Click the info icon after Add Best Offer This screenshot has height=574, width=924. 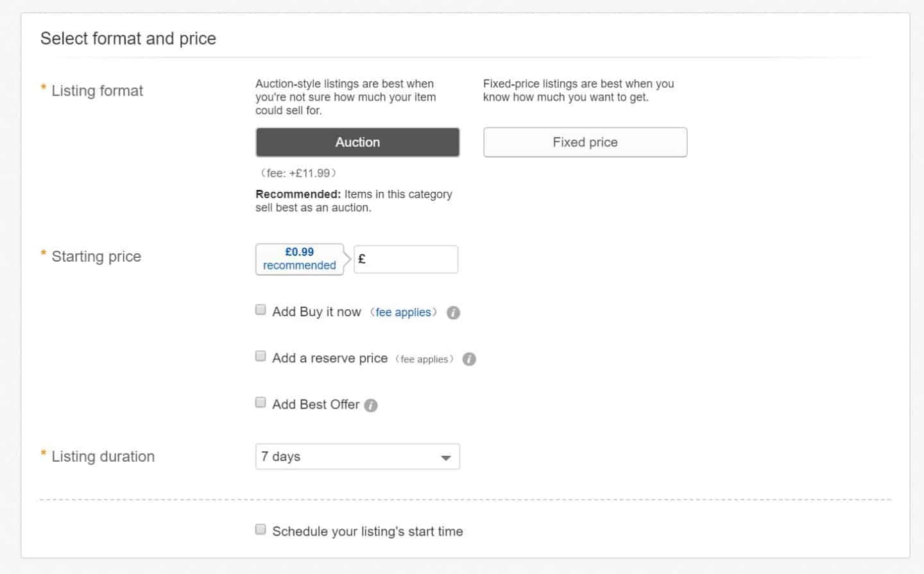[371, 405]
